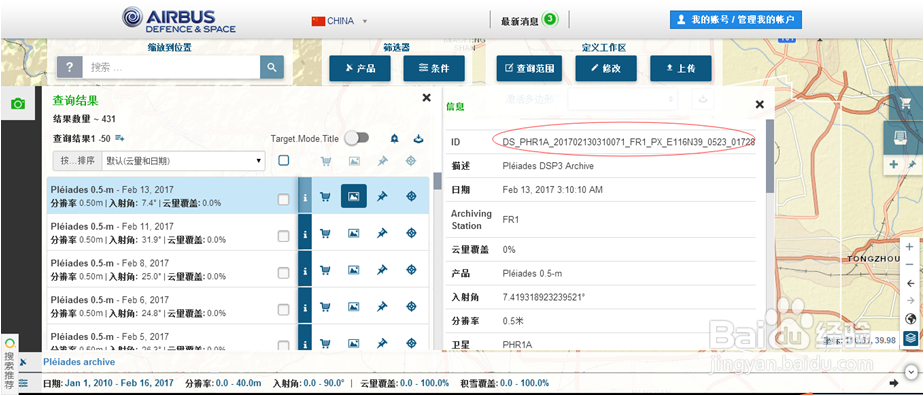
Task: Open the help question mark icon
Action: click(x=70, y=67)
